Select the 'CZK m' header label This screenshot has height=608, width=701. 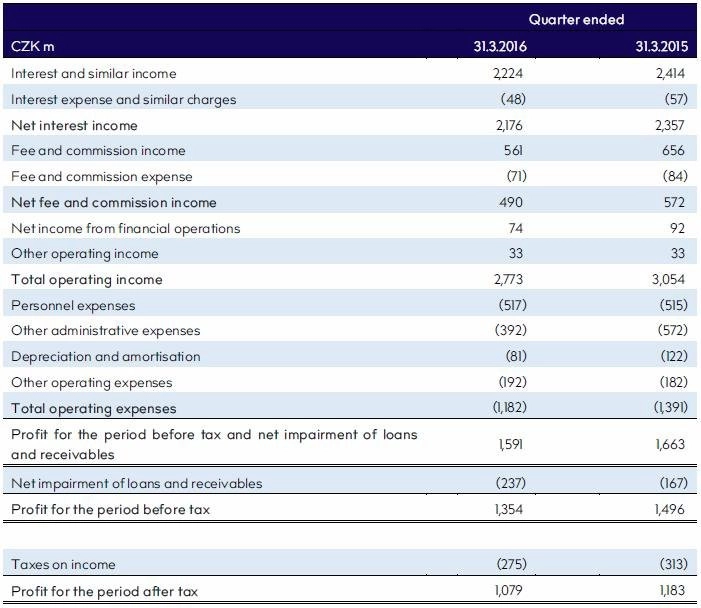[x=33, y=46]
